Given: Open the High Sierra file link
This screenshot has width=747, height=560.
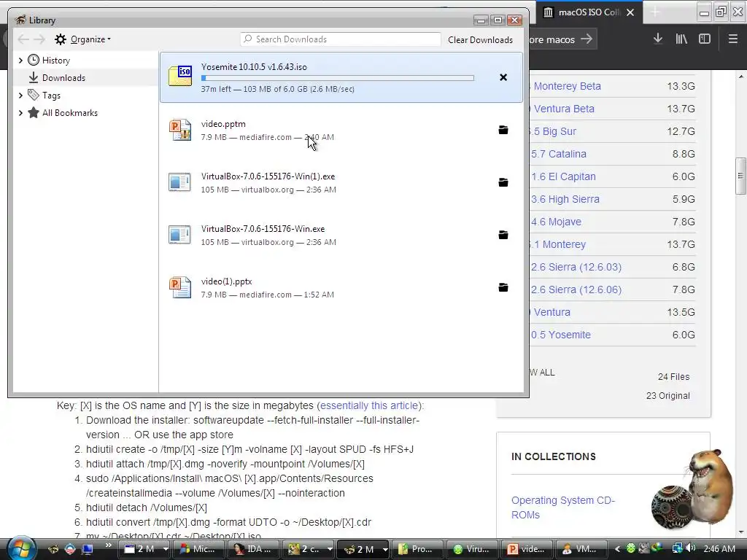Looking at the screenshot, I should point(565,199).
